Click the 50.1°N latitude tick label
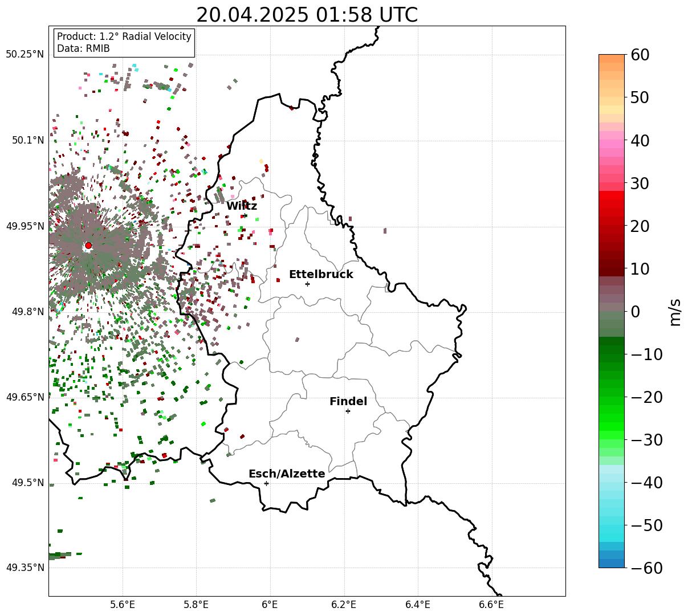The height and width of the screenshot is (616, 688). 27,140
